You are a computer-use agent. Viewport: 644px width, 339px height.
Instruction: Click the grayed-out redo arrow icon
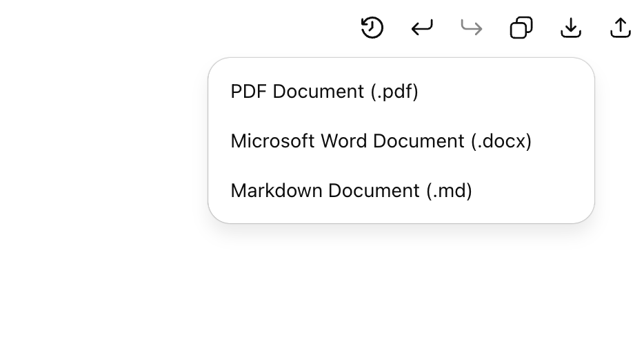click(x=472, y=28)
